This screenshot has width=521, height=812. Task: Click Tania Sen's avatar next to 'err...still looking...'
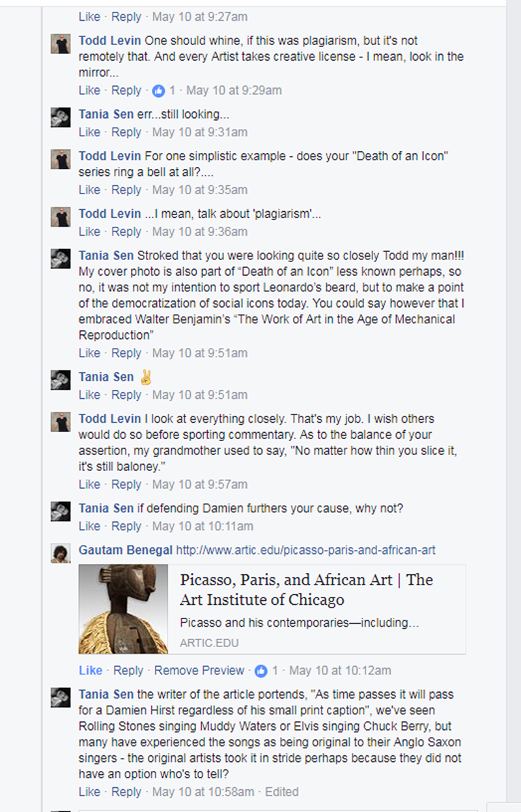[x=61, y=118]
